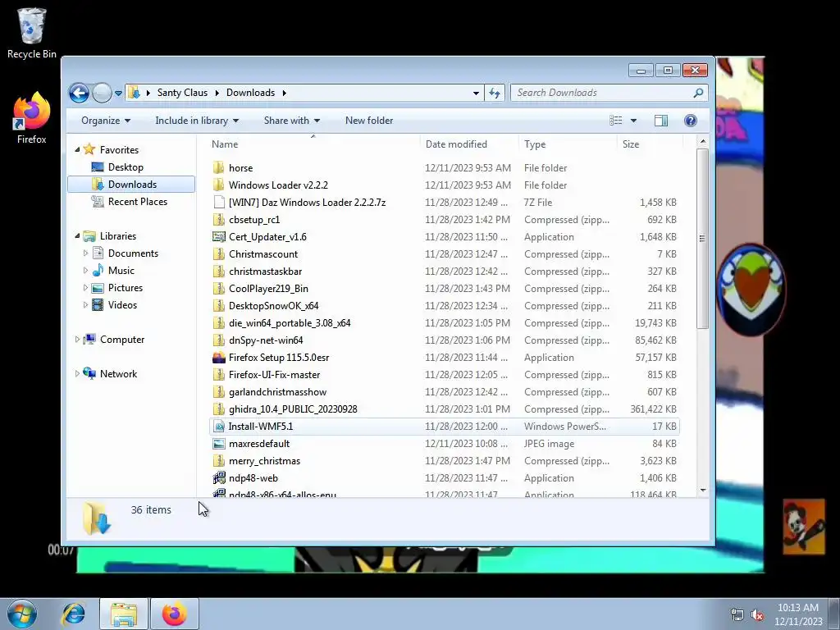Toggle the preview pane icon
The image size is (840, 630).
(x=661, y=121)
